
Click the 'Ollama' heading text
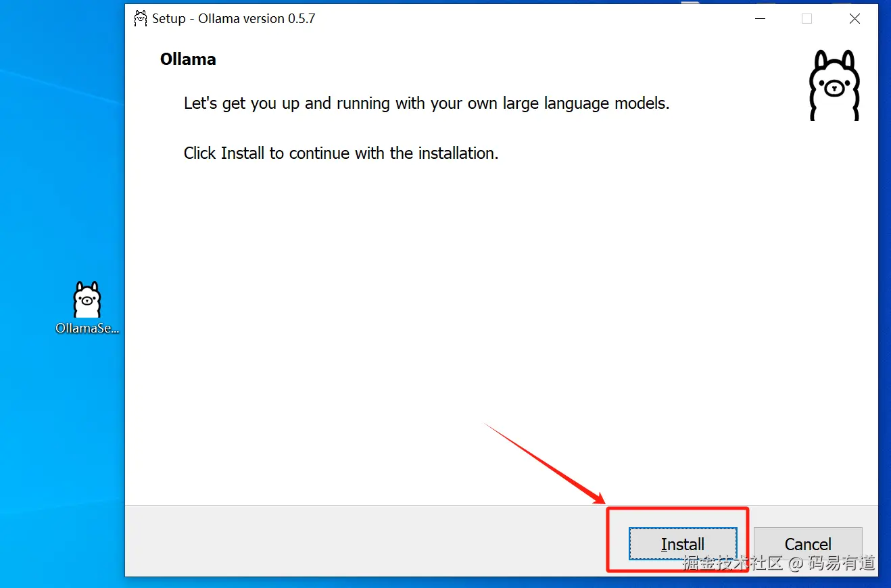188,59
